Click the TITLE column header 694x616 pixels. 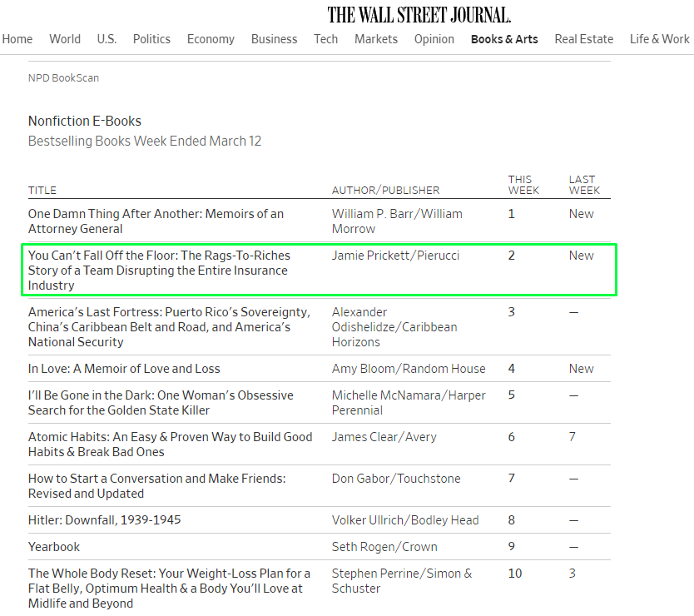pos(42,190)
